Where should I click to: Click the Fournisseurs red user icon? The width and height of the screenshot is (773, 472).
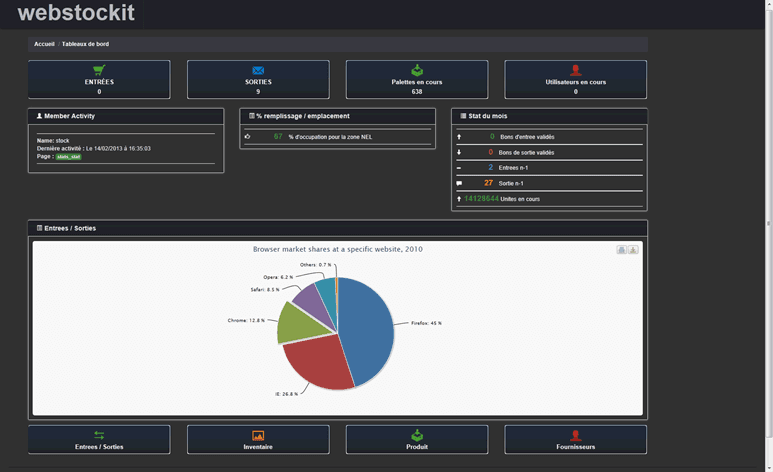pos(576,435)
